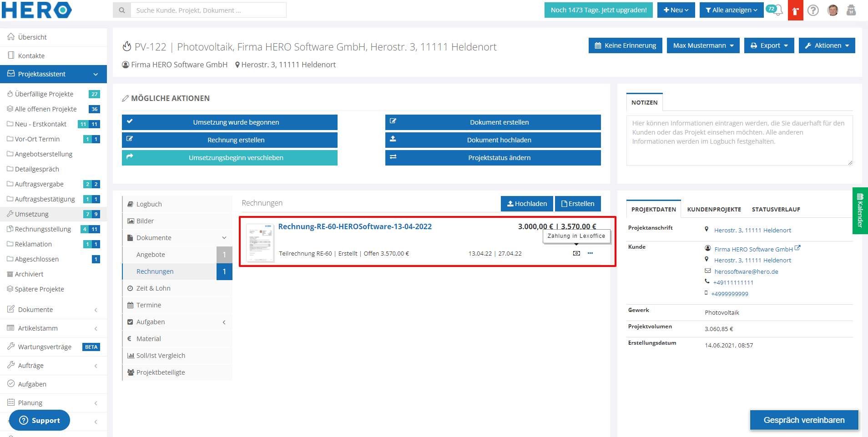Screen dimensions: 868x437
Task: Expand Planung in the sidebar
Action: [54, 403]
